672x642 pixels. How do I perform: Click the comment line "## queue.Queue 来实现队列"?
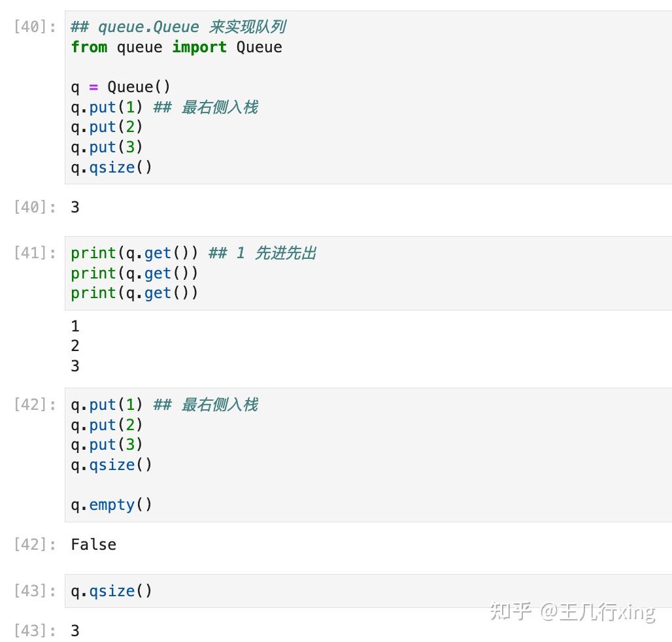tap(178, 27)
